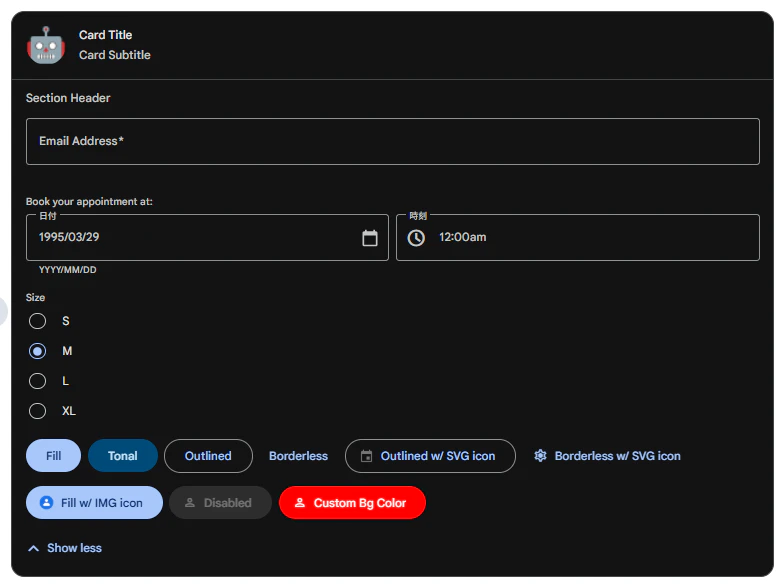
Task: Click the Borderless button
Action: [298, 456]
